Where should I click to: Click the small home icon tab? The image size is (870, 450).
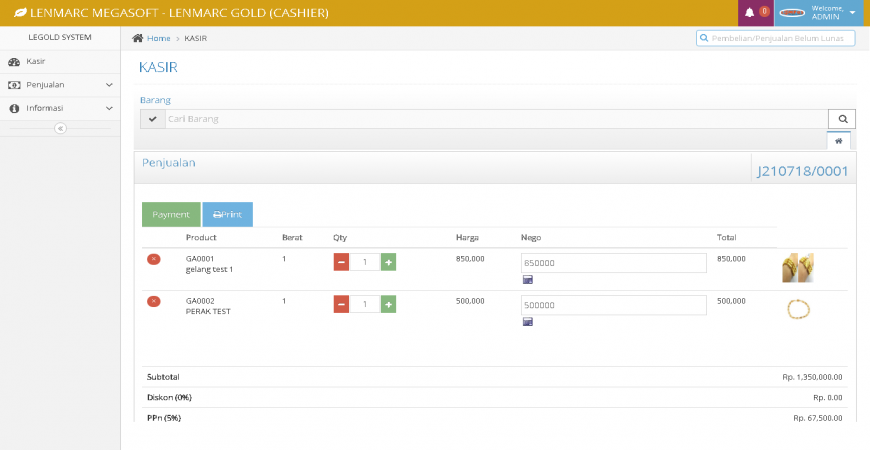[838, 141]
